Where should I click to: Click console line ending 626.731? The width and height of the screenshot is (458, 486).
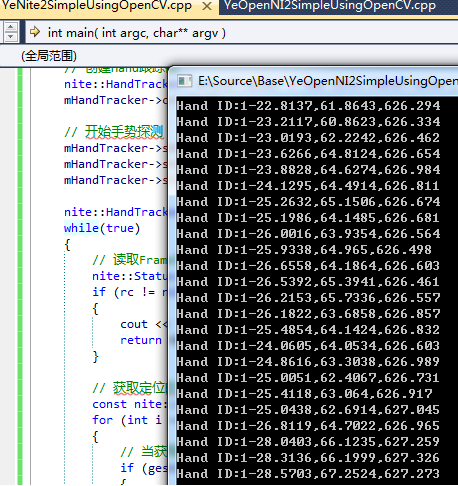tap(308, 378)
